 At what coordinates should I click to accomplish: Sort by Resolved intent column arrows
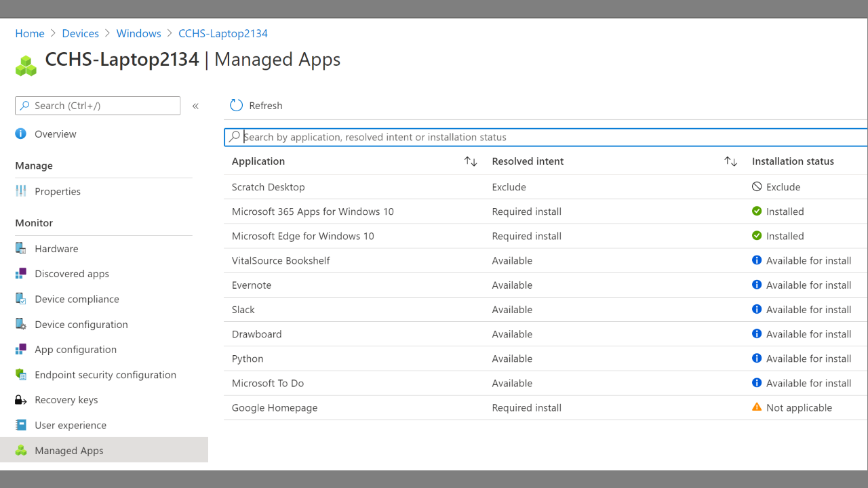730,161
